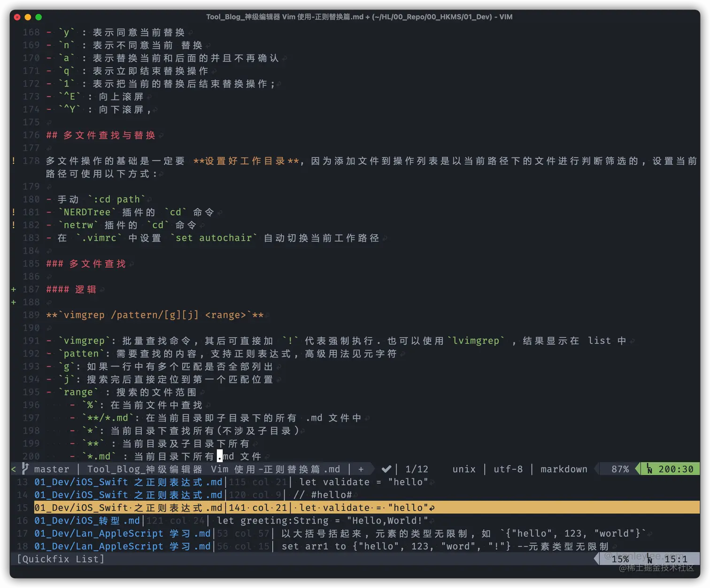This screenshot has width=710, height=588.
Task: Click the `y` option on line 168
Action: 67,32
